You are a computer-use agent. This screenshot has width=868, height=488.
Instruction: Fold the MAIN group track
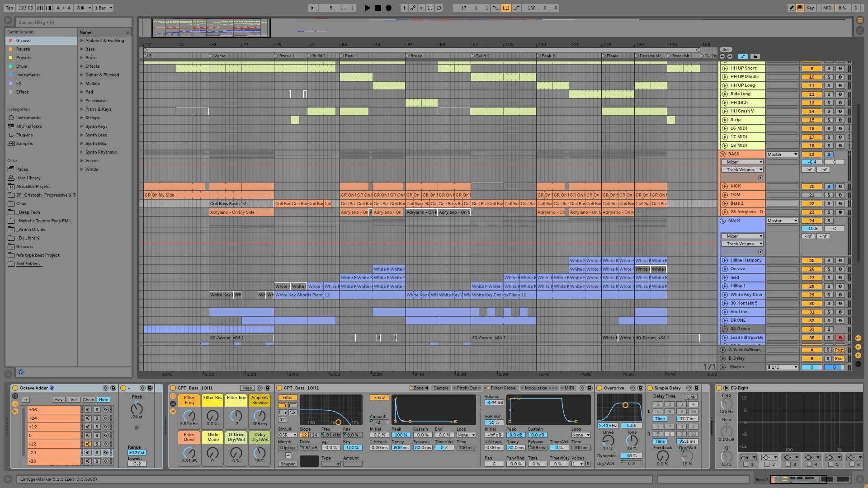point(723,221)
